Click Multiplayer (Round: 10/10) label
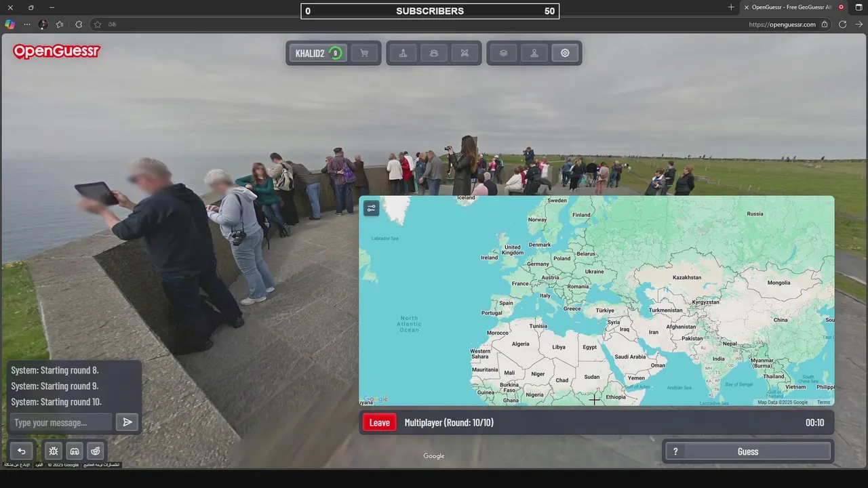 pyautogui.click(x=449, y=423)
